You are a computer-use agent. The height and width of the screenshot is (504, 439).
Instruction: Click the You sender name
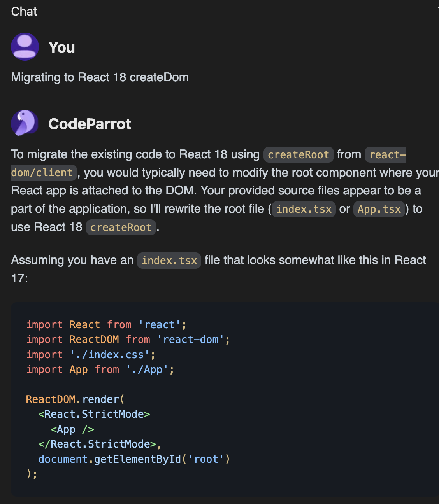click(x=61, y=47)
